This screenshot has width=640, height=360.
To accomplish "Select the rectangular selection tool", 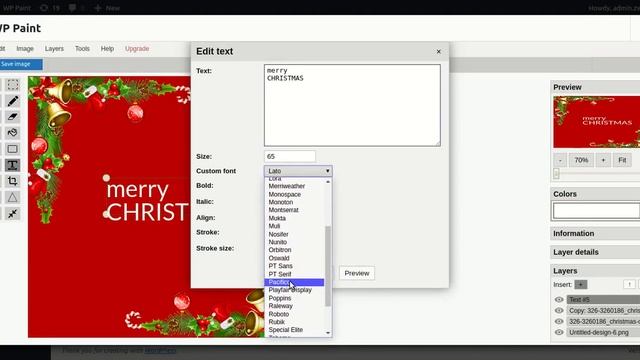I will 13,85.
